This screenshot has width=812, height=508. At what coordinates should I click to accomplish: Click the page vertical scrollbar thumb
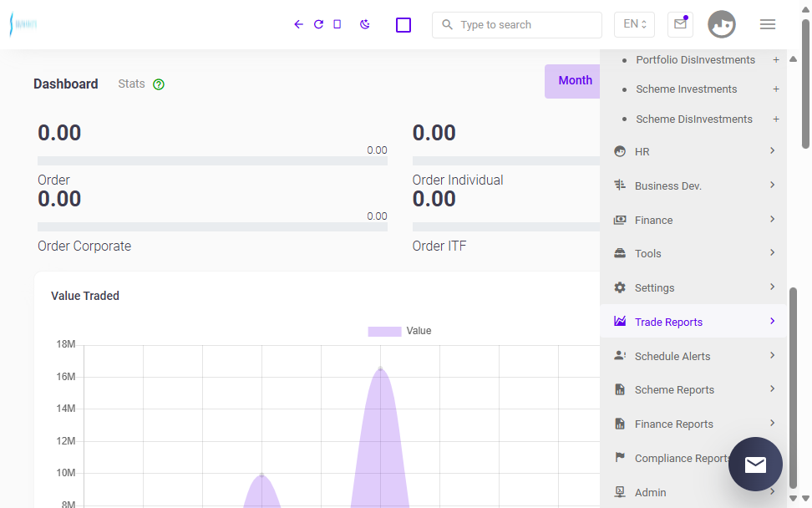point(806,84)
